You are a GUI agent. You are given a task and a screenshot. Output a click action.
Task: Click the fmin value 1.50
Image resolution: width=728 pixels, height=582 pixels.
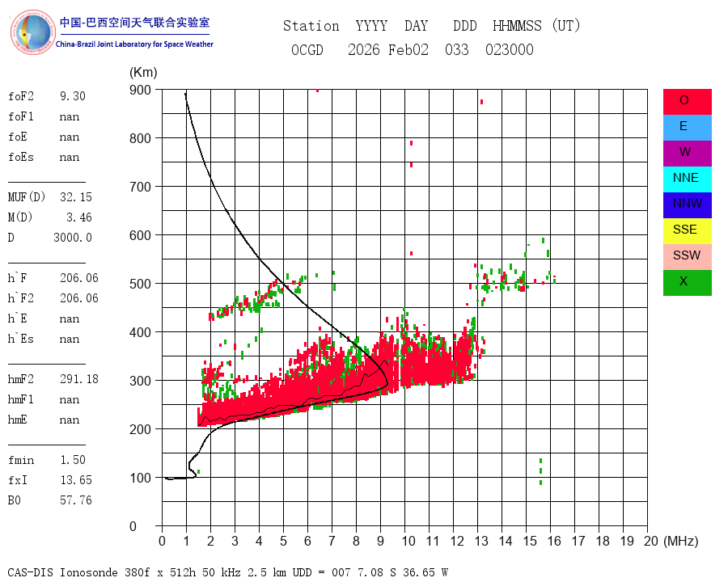point(72,460)
